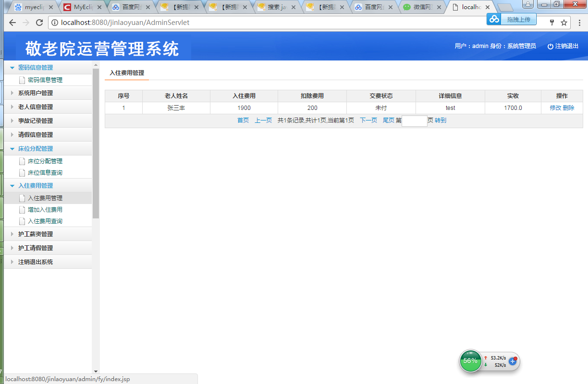Viewport: 588px width, 384px height.
Task: Expand the 请假信息管理 section
Action: (12, 135)
